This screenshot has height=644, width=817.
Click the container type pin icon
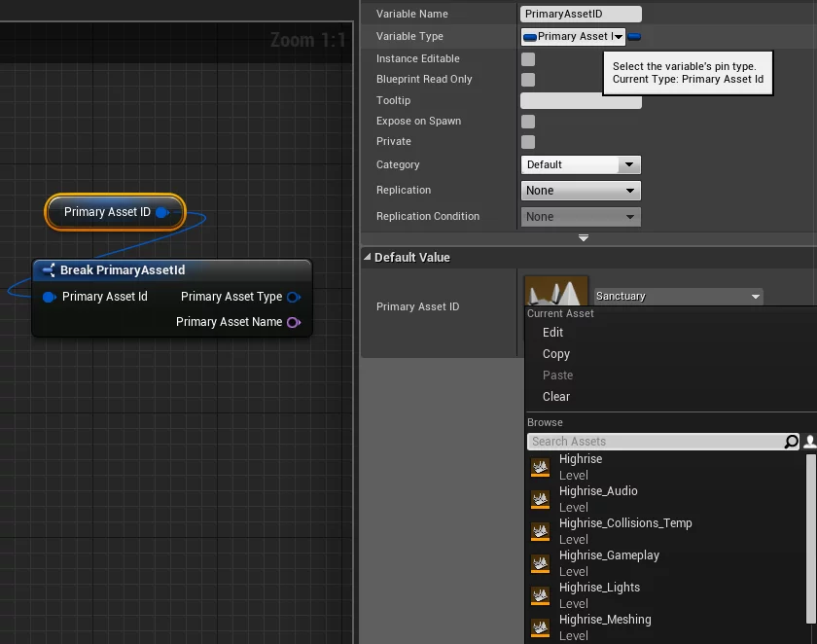634,37
